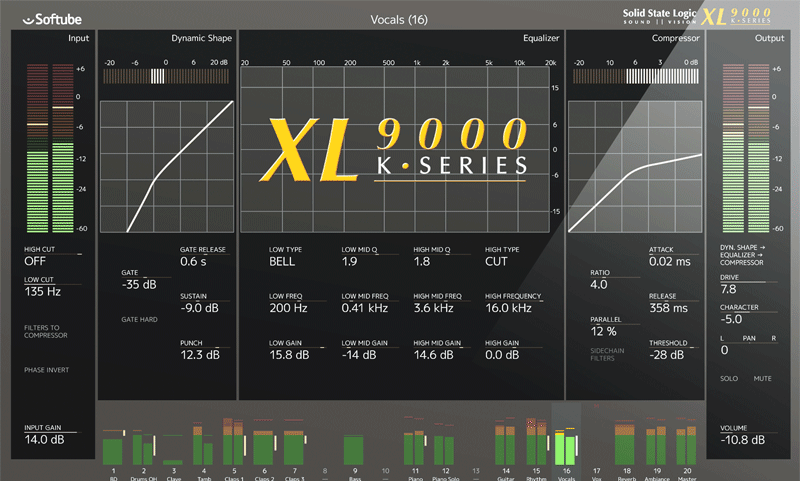
Task: Adjust Character -5.0 value
Action: [731, 319]
